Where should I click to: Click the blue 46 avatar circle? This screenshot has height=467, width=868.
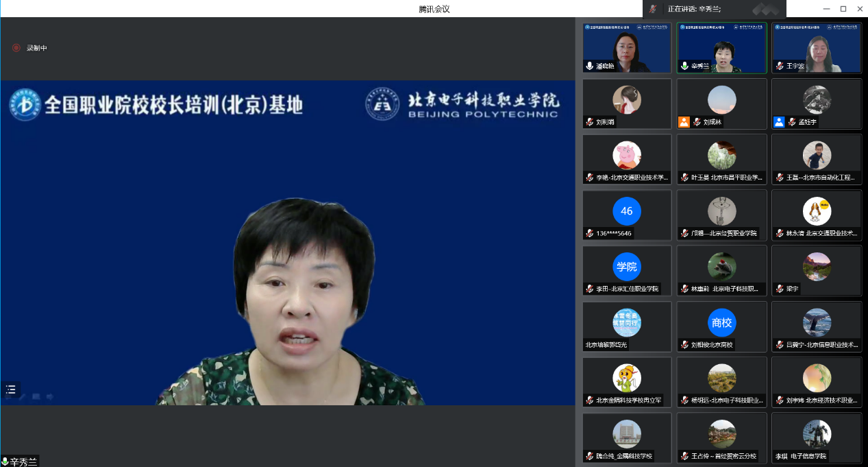(x=627, y=211)
